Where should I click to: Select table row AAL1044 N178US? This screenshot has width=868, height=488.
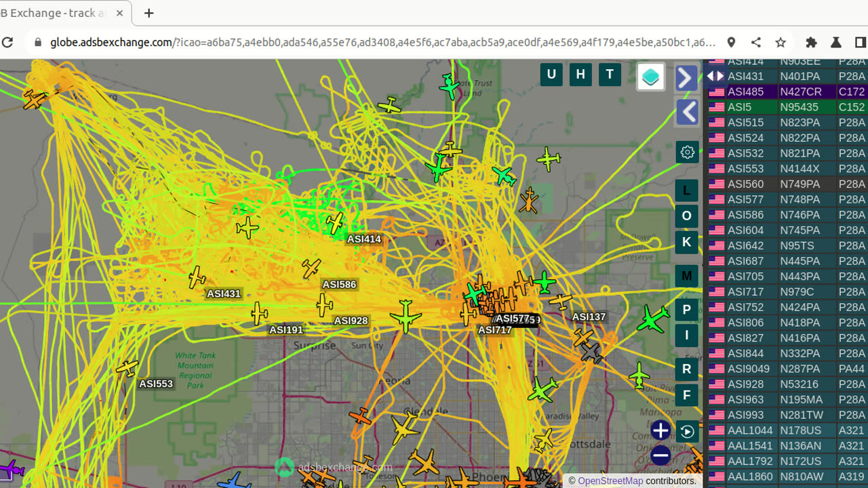787,430
